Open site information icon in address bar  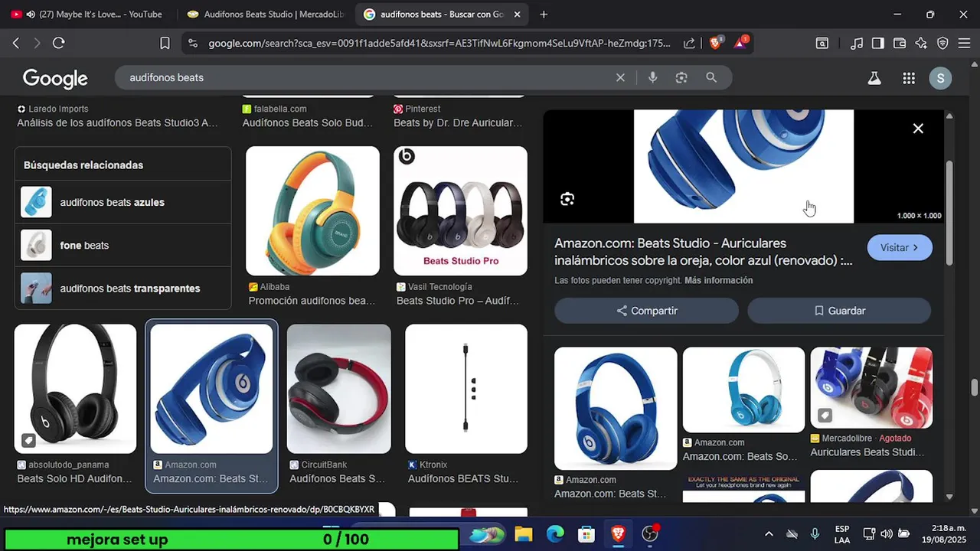[192, 44]
